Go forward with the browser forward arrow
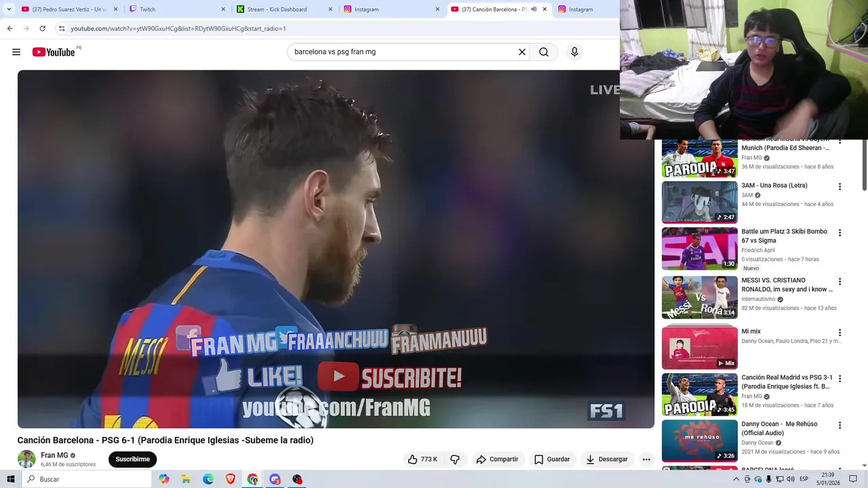Screen dimensions: 868x488 pos(26,28)
